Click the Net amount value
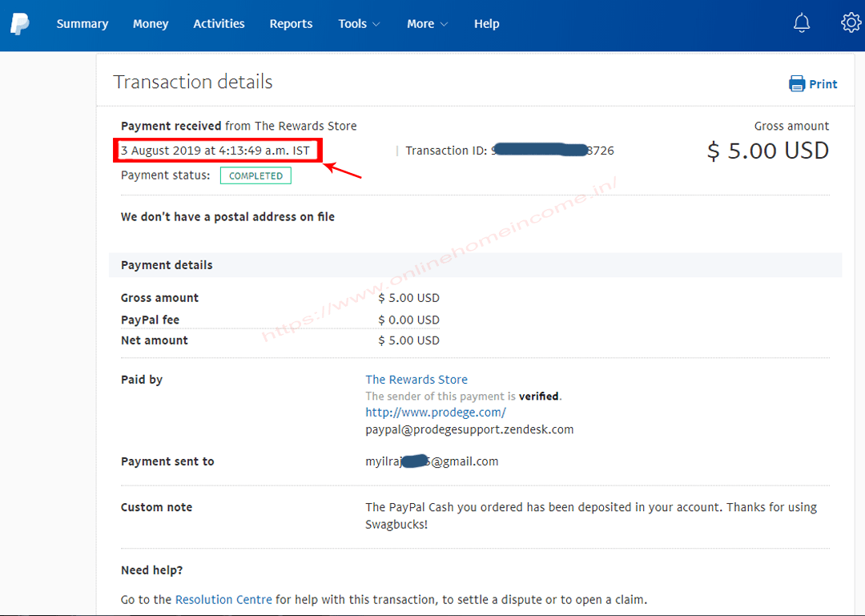 pos(408,340)
